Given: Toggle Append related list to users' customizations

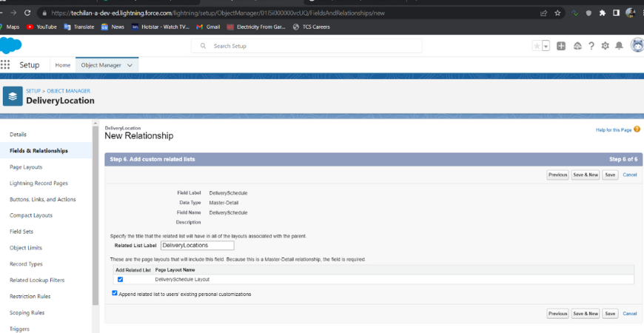Looking at the screenshot, I should click(x=114, y=294).
